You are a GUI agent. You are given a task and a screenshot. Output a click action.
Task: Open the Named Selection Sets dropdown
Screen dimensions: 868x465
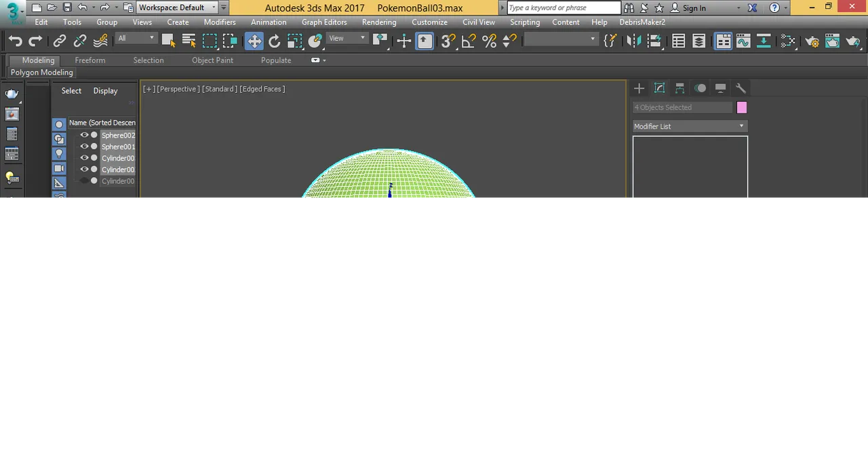tap(560, 39)
